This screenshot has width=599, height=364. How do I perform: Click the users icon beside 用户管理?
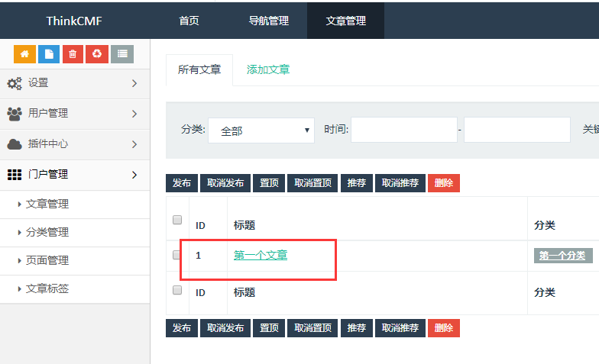point(15,114)
